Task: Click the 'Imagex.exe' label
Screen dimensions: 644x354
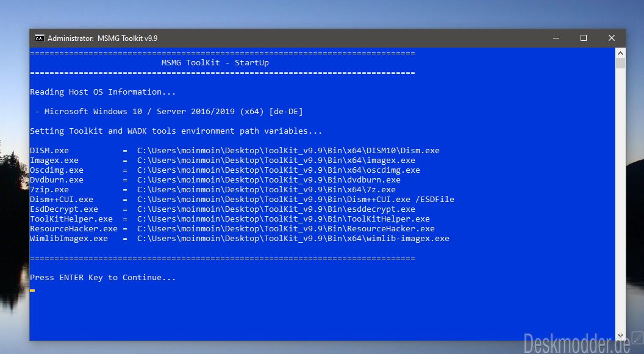Action: [x=54, y=161]
